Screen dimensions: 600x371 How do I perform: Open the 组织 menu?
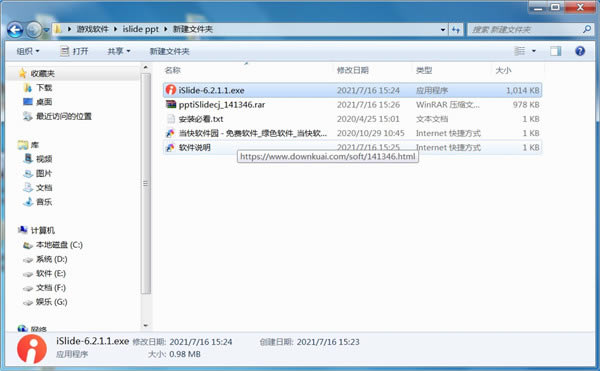[x=28, y=51]
